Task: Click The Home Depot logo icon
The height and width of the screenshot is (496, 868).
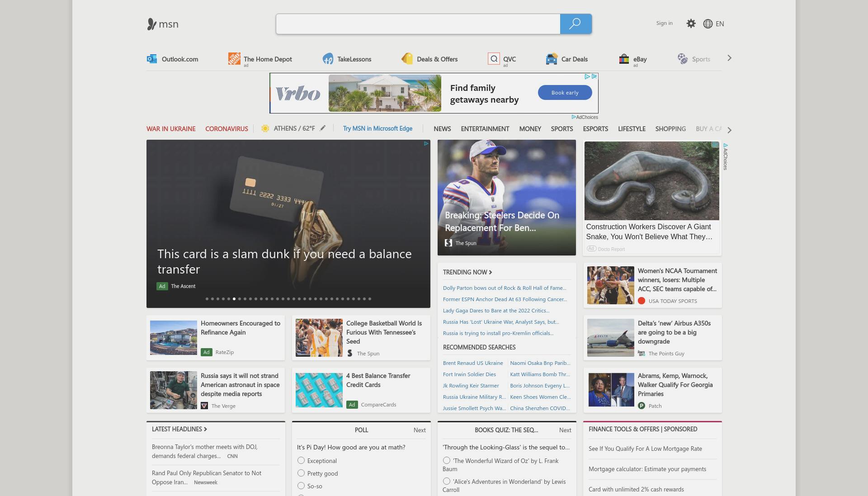Action: point(234,59)
